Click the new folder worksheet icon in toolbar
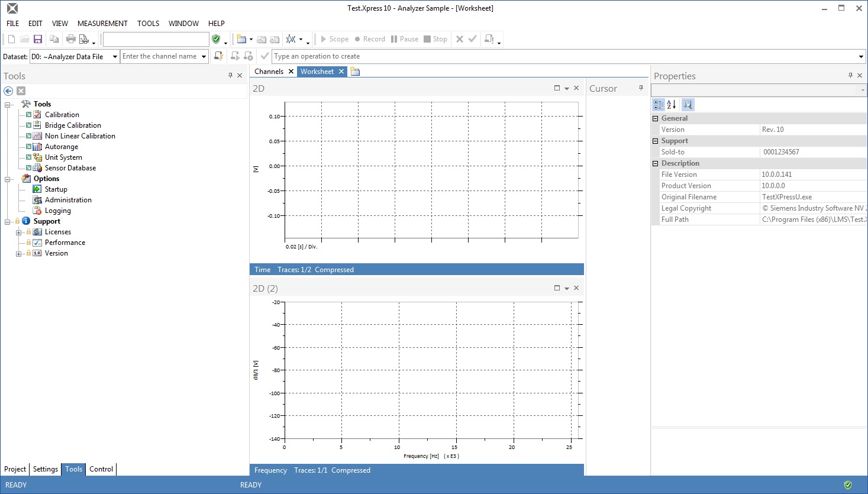This screenshot has width=868, height=494. tap(241, 39)
